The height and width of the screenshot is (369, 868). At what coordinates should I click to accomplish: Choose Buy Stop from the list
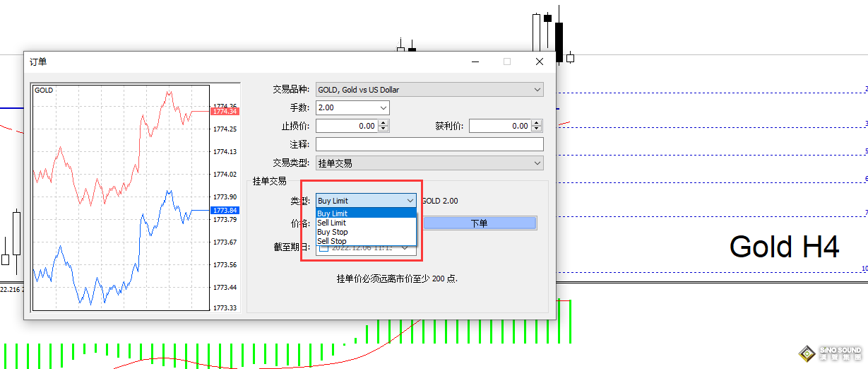tap(366, 232)
